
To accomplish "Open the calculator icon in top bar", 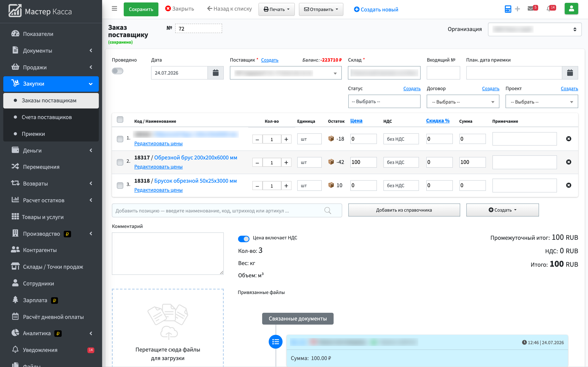I will (x=508, y=9).
